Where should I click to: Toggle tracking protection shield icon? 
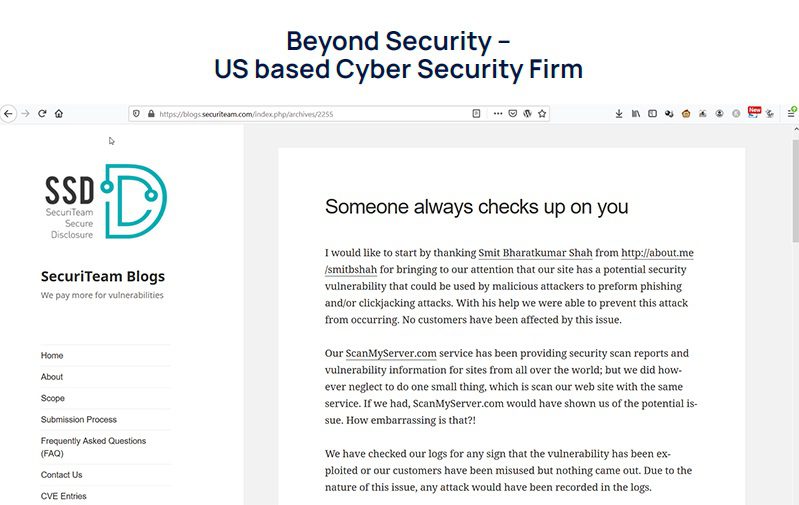tap(136, 114)
